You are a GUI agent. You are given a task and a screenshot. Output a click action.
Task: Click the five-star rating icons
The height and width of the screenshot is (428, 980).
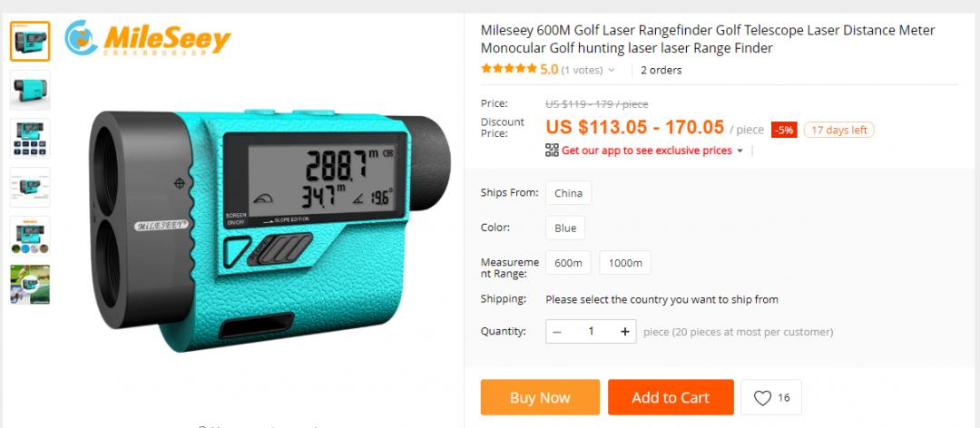coord(509,69)
